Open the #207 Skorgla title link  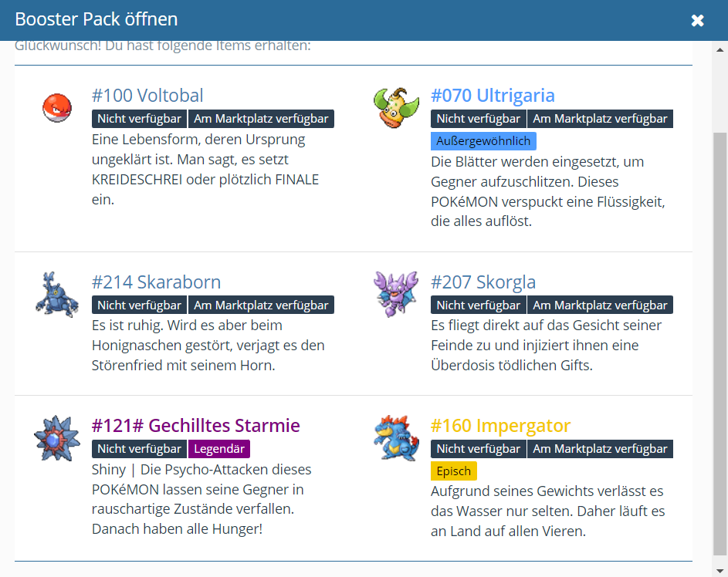pyautogui.click(x=483, y=282)
